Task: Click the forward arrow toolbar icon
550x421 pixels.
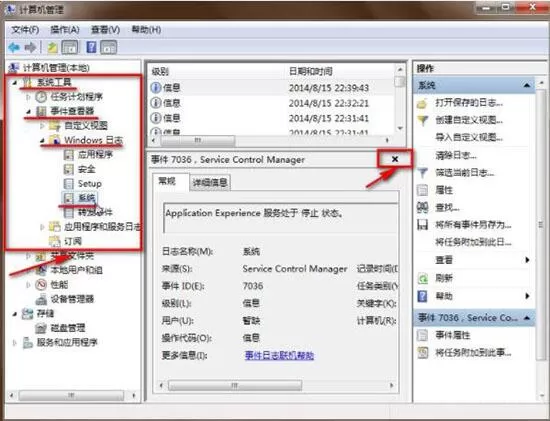Action: pos(31,47)
